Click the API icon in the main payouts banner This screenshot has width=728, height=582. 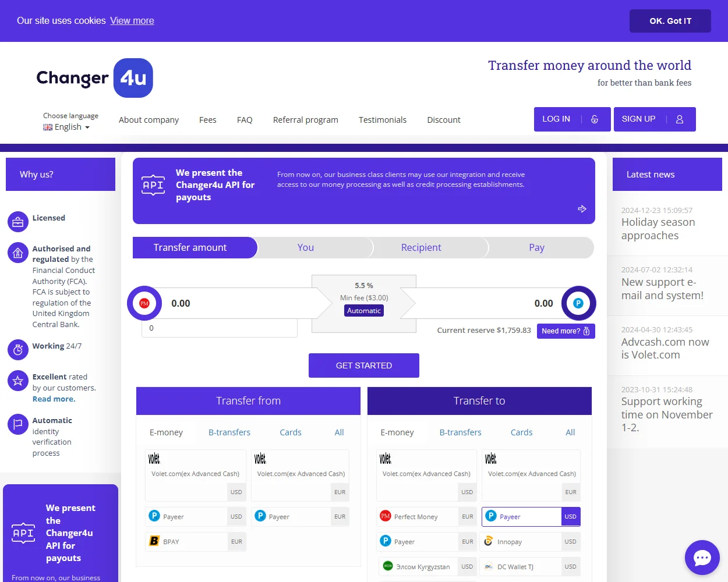153,185
